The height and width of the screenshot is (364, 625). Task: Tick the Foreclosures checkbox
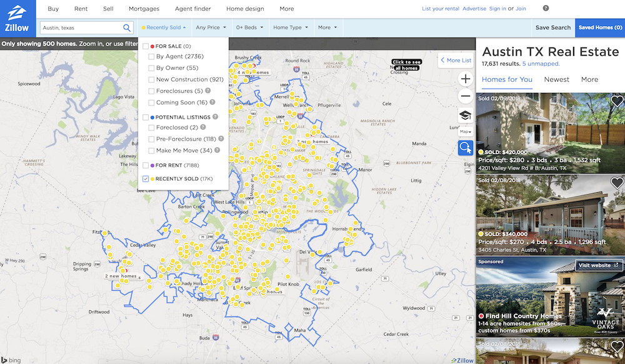(151, 91)
